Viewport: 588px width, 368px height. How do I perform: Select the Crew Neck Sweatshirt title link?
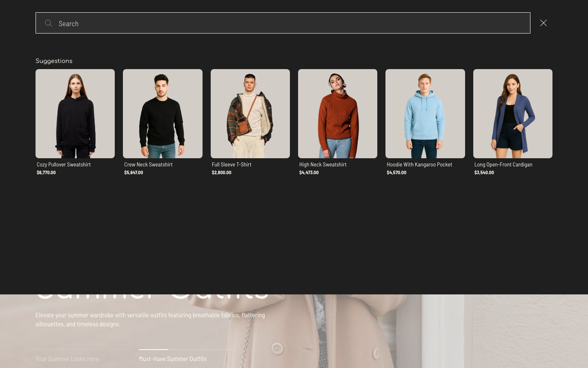coord(148,164)
